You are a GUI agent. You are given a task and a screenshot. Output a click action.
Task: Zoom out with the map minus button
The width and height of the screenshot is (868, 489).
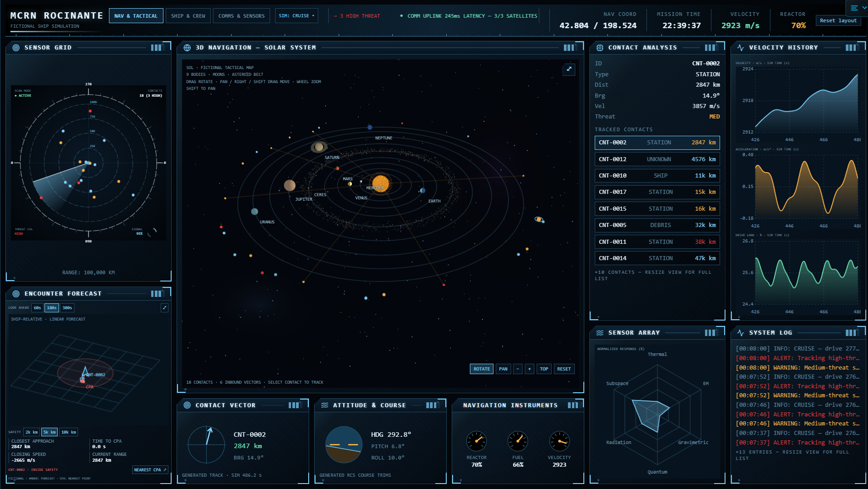[518, 369]
